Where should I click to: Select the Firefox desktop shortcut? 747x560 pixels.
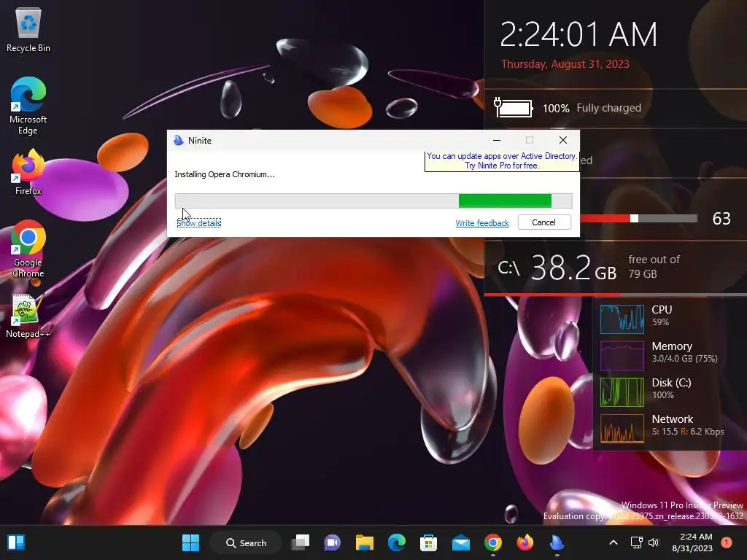[28, 172]
